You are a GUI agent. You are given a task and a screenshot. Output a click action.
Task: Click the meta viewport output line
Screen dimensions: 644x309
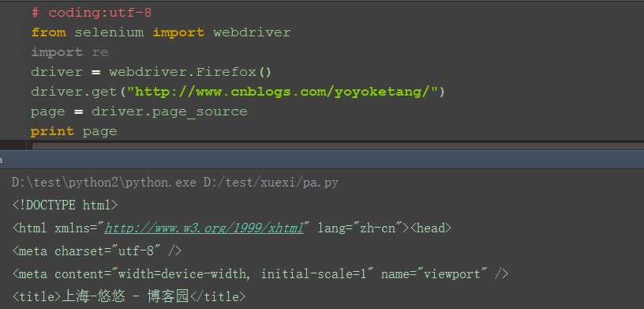(x=260, y=273)
